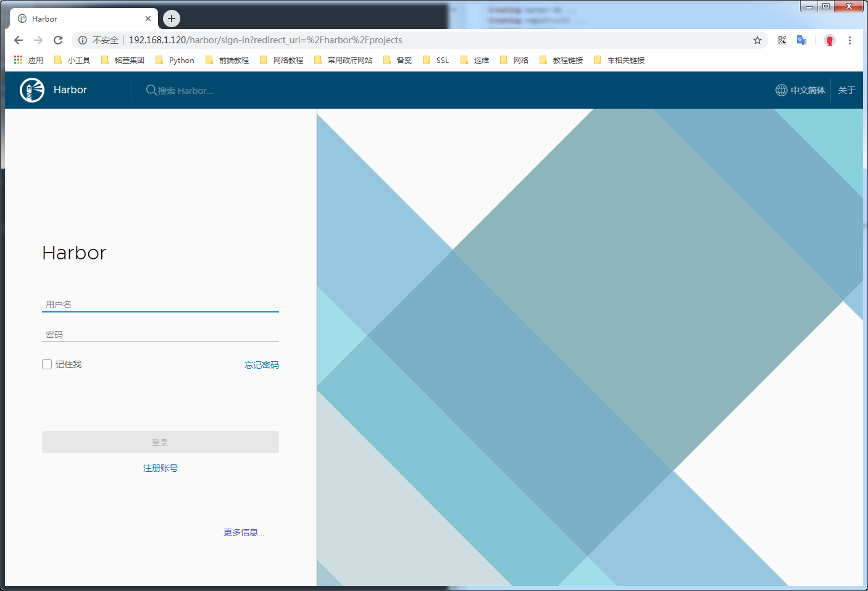
Task: Focus the 搜索 Harbor search field
Action: click(x=185, y=91)
